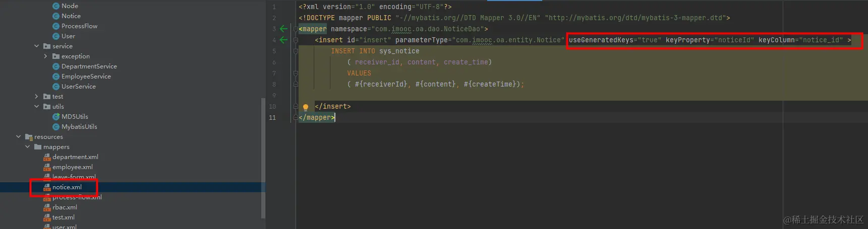This screenshot has height=229, width=868.
Task: Expand the exception package chevron
Action: point(45,56)
